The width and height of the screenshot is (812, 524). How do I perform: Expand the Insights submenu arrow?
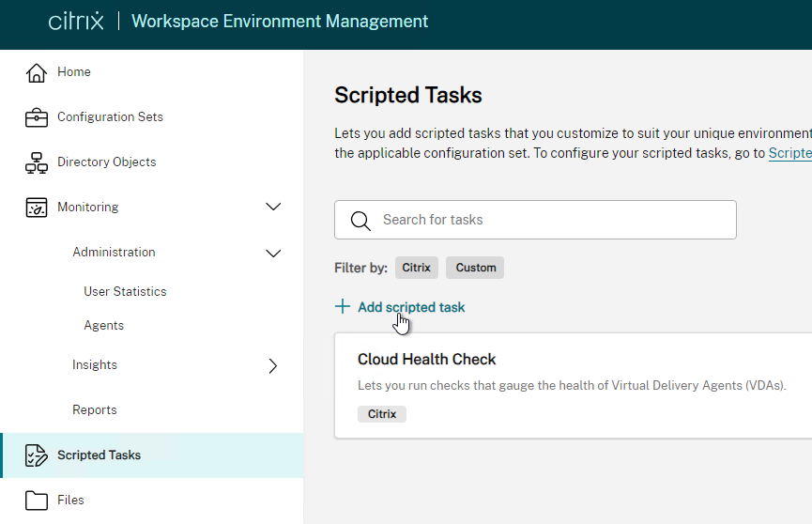pos(273,366)
